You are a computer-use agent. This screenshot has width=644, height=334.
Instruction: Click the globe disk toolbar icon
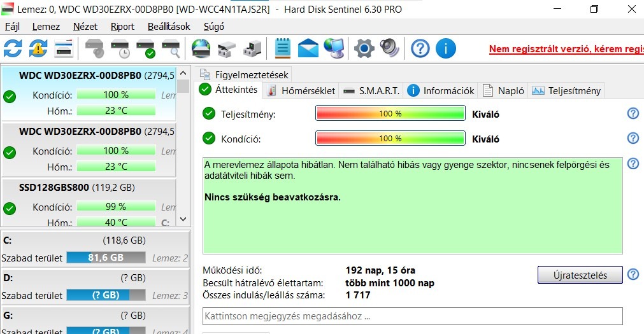(201, 48)
